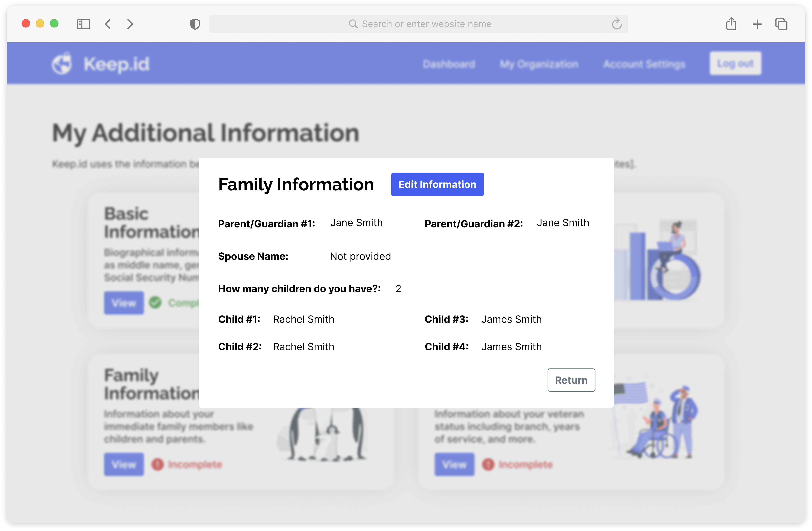Go to My Organization nav item

coord(539,64)
